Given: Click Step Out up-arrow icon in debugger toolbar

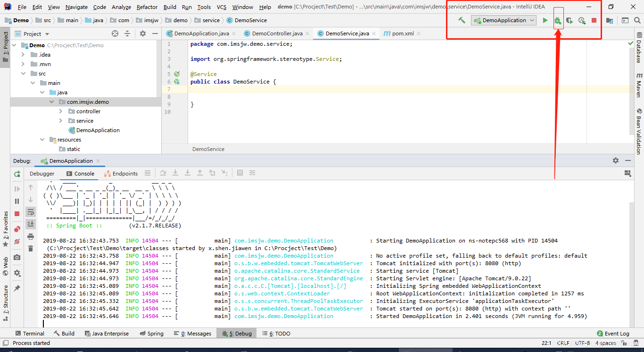Looking at the screenshot, I should [x=200, y=173].
